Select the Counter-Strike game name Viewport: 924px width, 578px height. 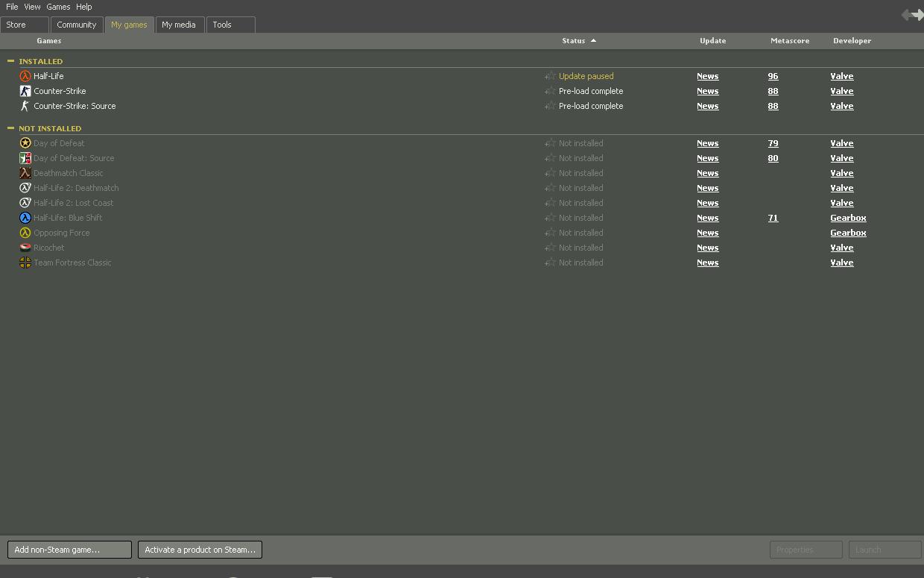pos(60,91)
